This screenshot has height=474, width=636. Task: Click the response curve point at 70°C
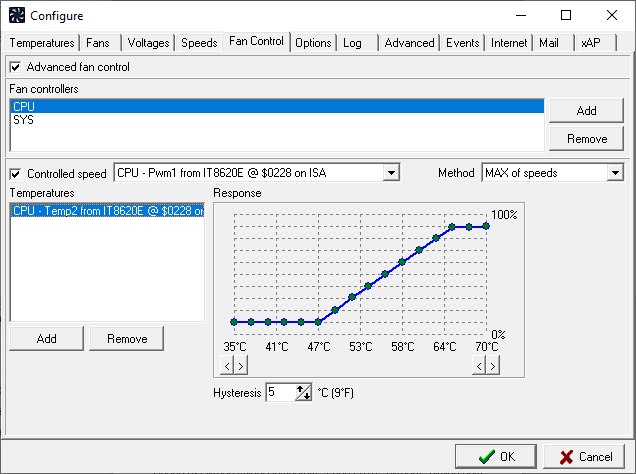[x=486, y=226]
